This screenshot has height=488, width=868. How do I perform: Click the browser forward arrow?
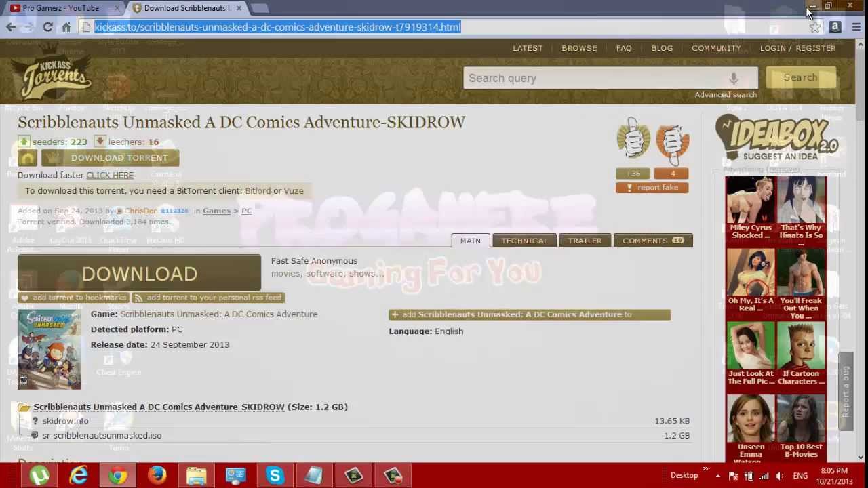point(29,27)
